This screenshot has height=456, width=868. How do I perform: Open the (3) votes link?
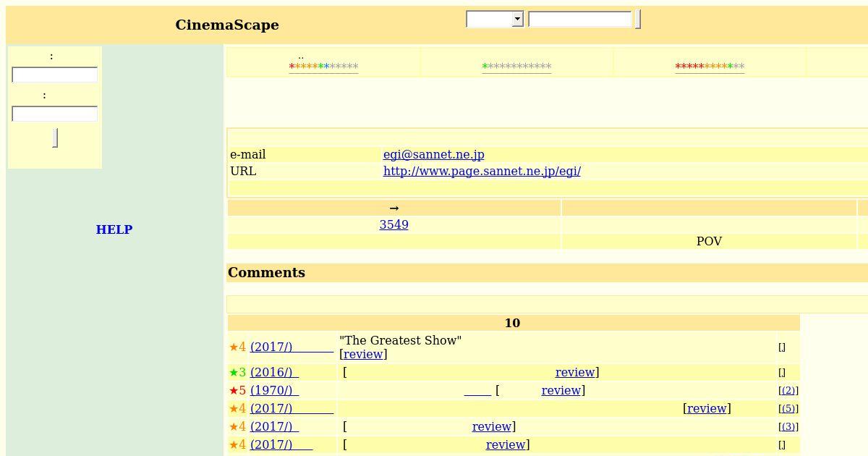pos(788,426)
